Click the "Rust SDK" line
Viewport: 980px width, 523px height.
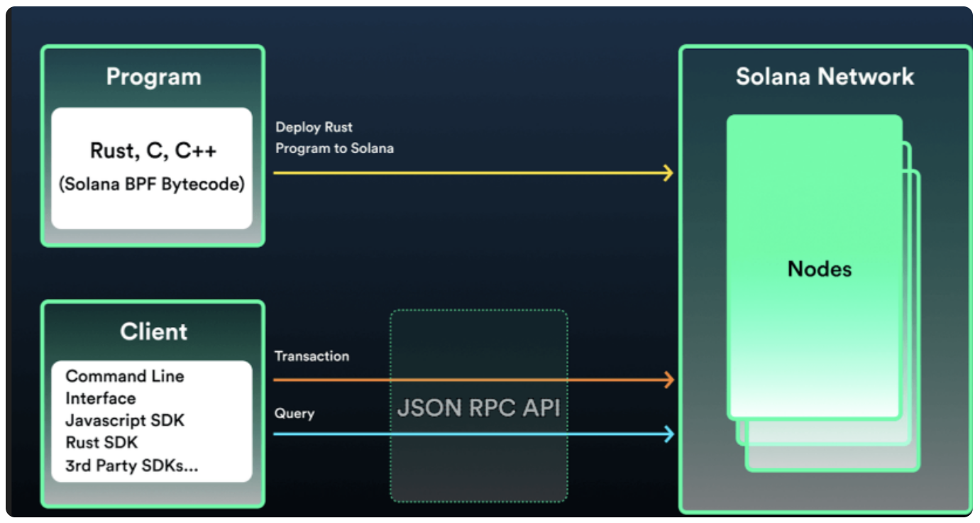pos(101,442)
